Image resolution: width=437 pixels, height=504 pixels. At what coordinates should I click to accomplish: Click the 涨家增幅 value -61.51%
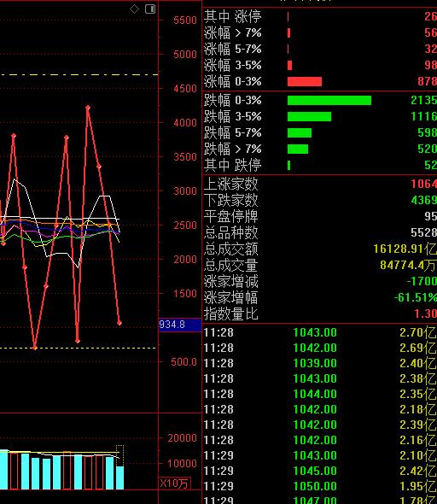point(416,297)
